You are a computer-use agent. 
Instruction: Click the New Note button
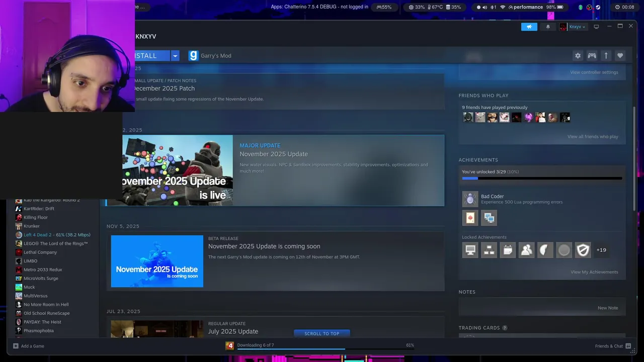608,308
